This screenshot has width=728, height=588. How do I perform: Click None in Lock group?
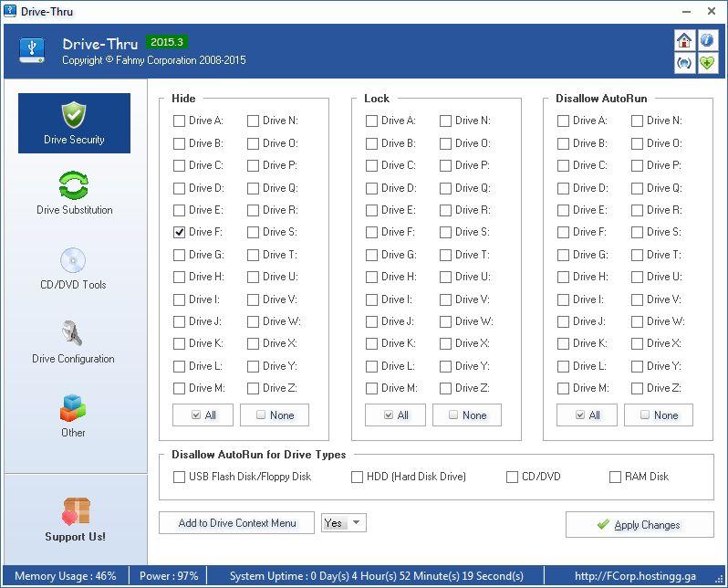click(x=467, y=415)
